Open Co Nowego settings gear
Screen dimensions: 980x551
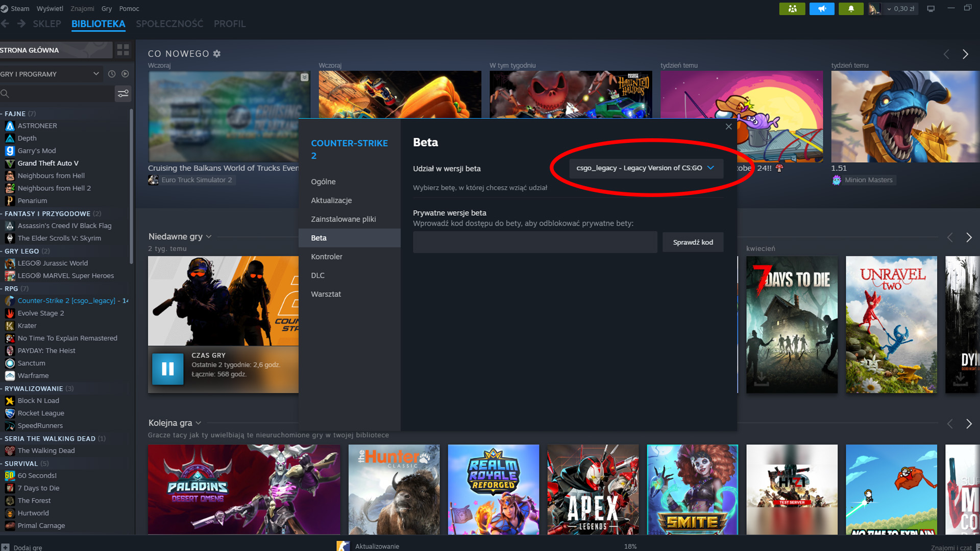tap(217, 54)
